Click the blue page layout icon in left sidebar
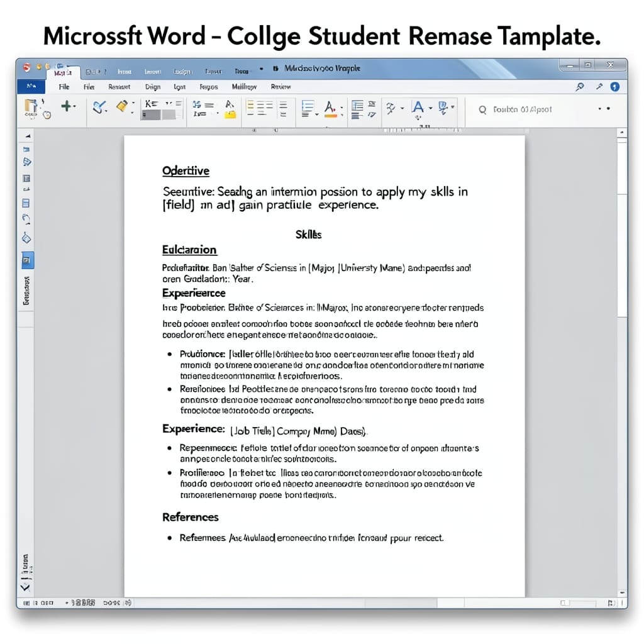The width and height of the screenshot is (644, 644). click(26, 203)
